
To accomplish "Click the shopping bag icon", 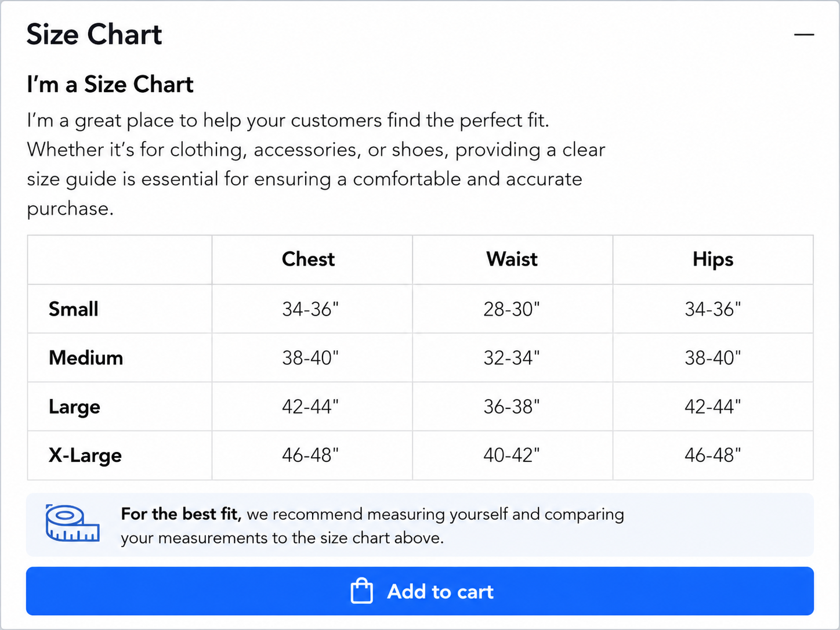I will click(x=361, y=591).
